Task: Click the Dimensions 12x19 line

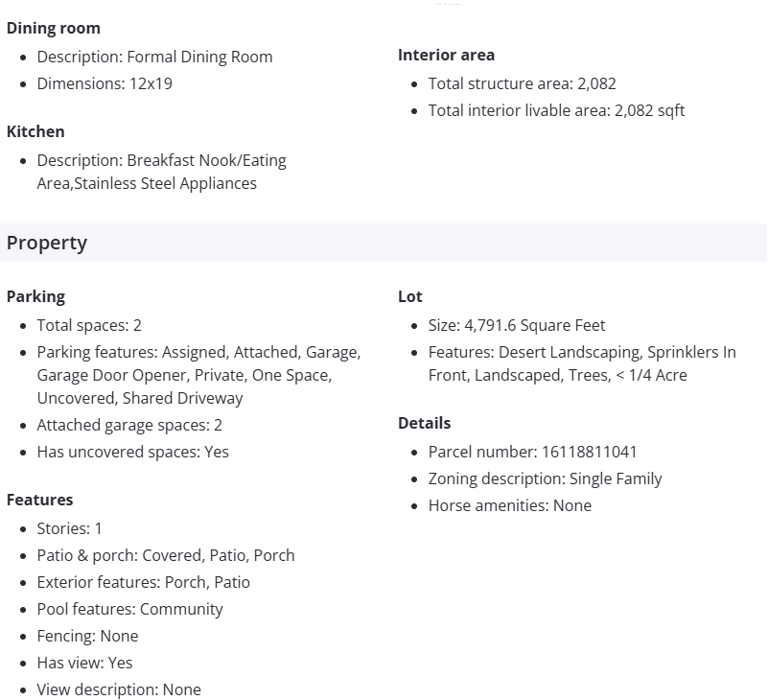Action: click(105, 83)
